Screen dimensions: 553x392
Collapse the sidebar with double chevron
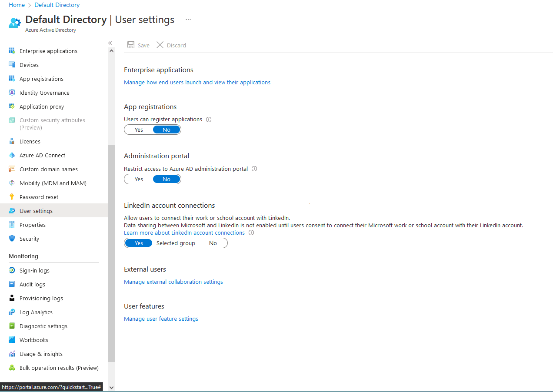click(110, 43)
